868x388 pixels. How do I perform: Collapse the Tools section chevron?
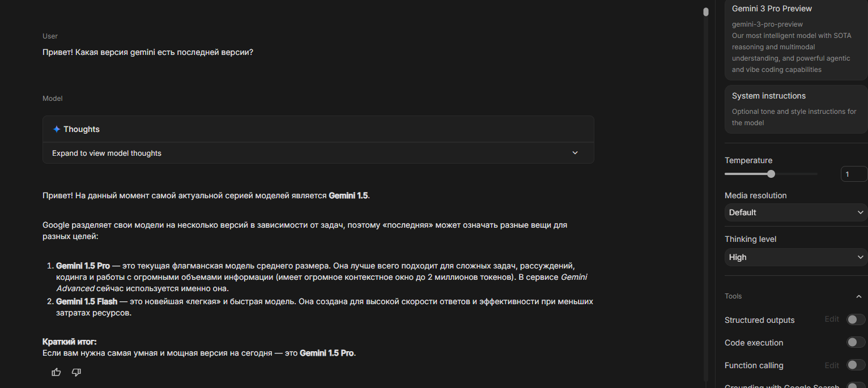(859, 296)
